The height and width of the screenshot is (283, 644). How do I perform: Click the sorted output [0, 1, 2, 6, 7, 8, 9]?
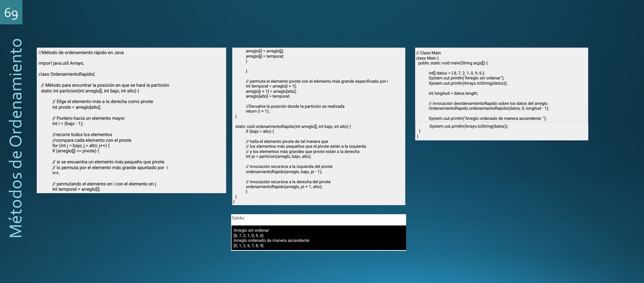248,246
